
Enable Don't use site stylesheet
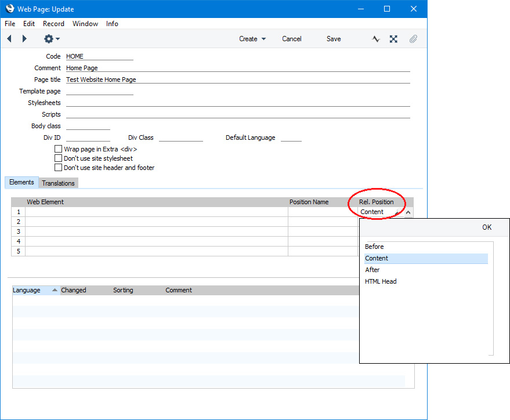(58, 158)
